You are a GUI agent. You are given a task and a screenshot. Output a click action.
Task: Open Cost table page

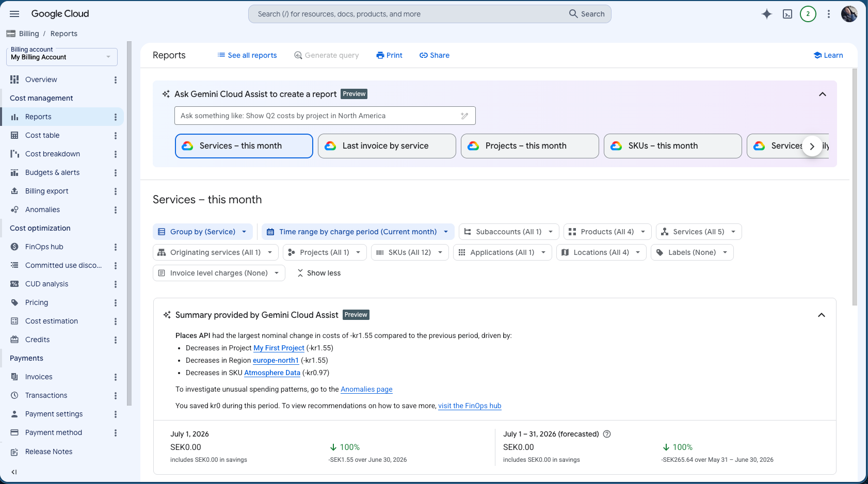42,135
